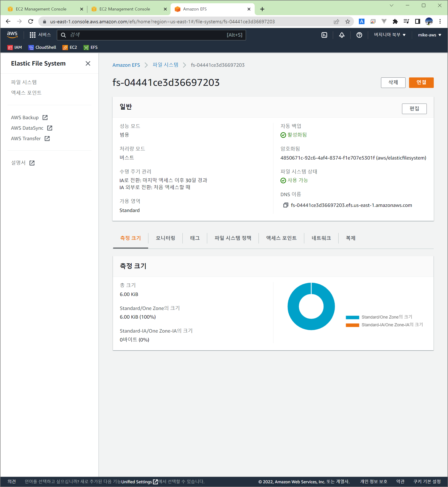This screenshot has height=487, width=448.
Task: Open the notifications bell icon
Action: coord(342,35)
